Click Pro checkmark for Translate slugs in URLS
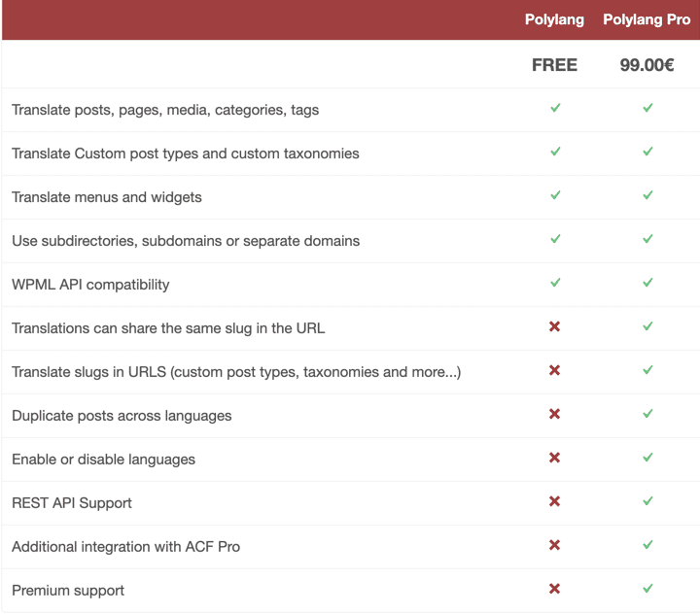Viewport: 700px width, 614px height. click(647, 370)
